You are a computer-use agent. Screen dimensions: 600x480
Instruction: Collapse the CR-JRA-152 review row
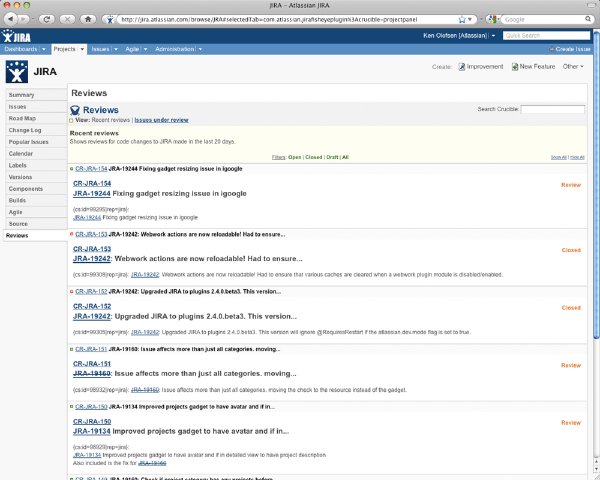tap(72, 291)
